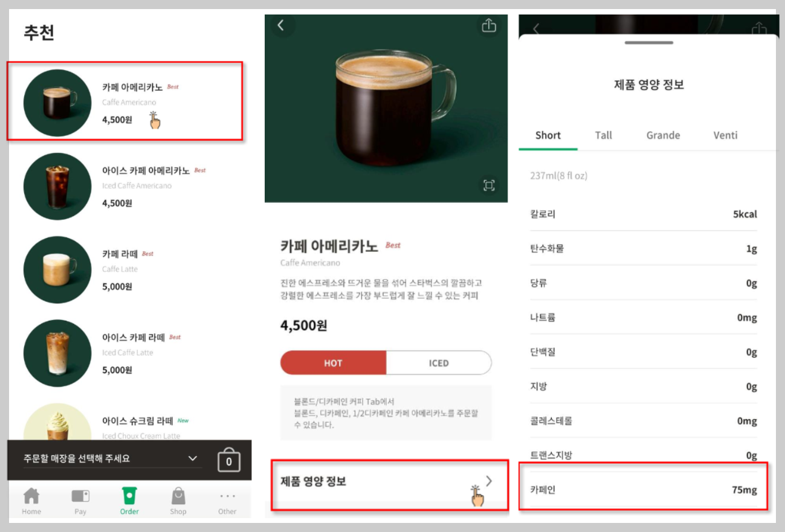Tap the 카페 아메리카노 hot coffee thumbnail
Image resolution: width=785 pixels, height=532 pixels.
[x=57, y=103]
